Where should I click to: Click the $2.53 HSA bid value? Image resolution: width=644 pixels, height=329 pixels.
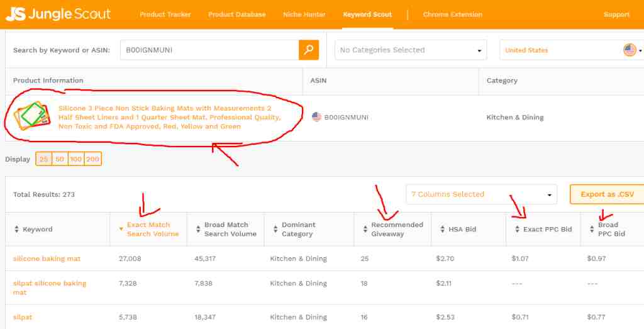445,317
